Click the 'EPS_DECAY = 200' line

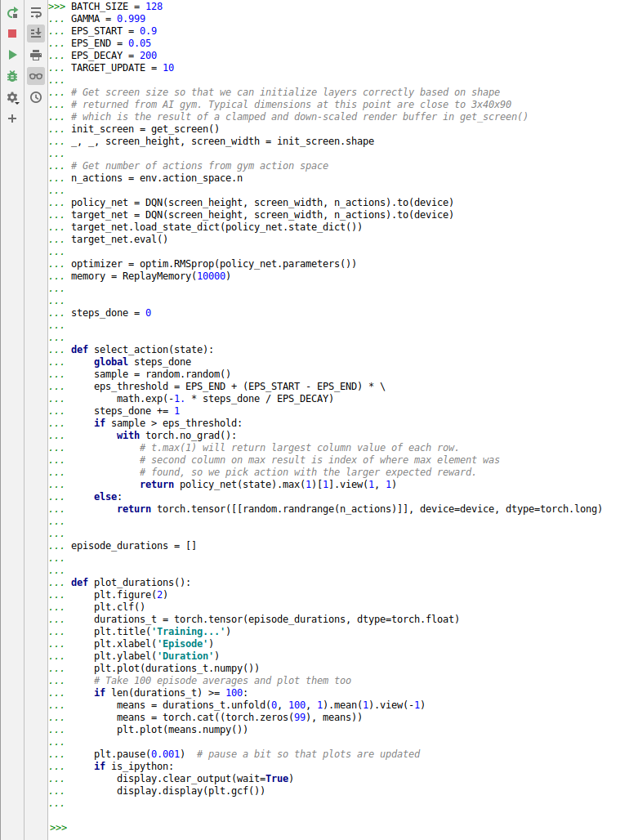pos(114,56)
